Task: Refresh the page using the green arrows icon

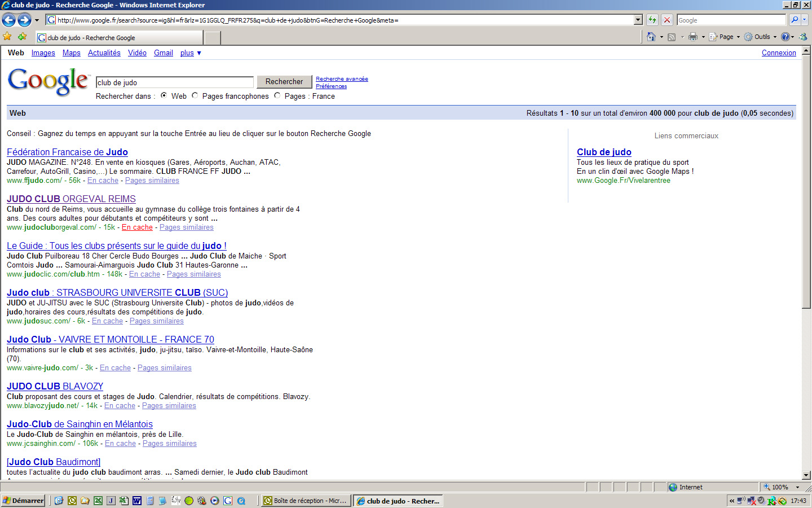Action: tap(652, 20)
